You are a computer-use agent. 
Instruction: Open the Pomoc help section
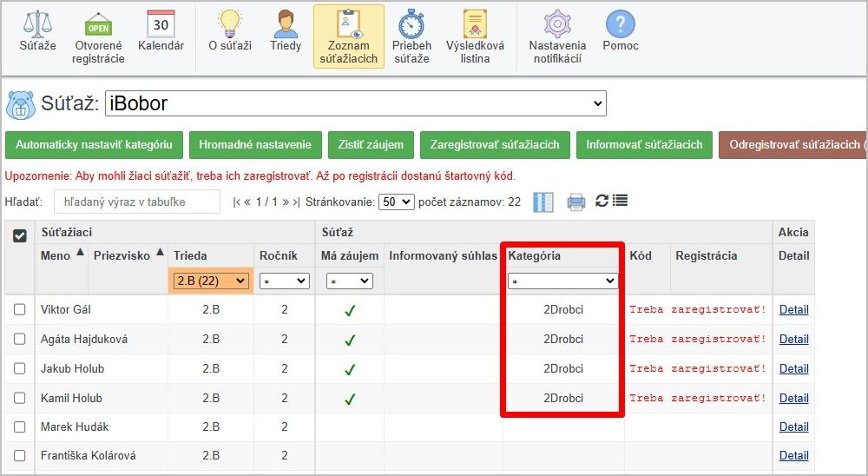[621, 34]
